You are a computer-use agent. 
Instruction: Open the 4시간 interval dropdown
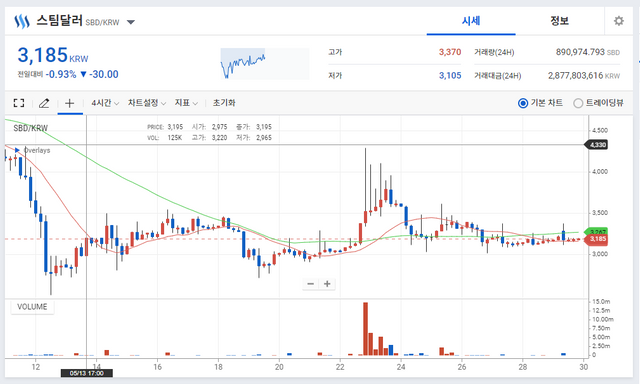click(x=105, y=103)
